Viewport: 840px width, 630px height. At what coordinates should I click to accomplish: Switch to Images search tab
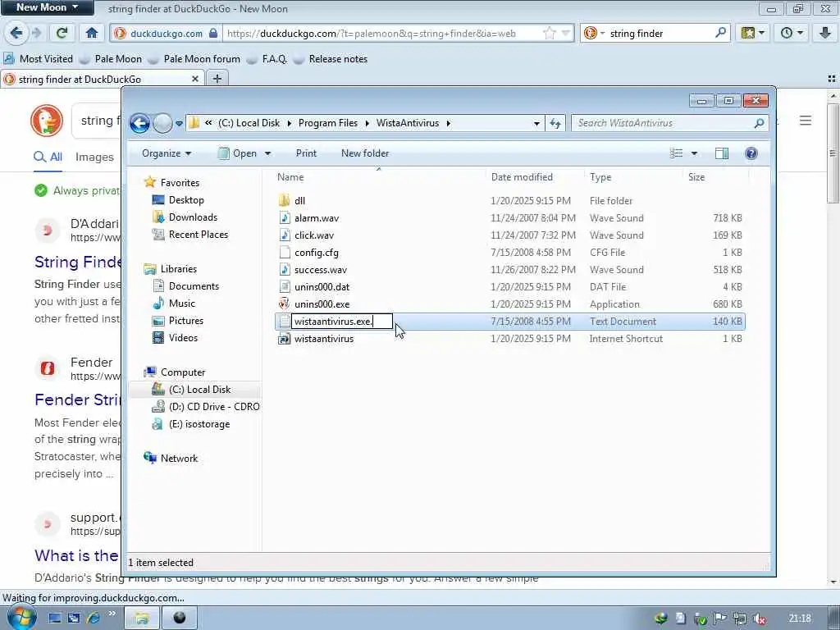click(x=94, y=157)
